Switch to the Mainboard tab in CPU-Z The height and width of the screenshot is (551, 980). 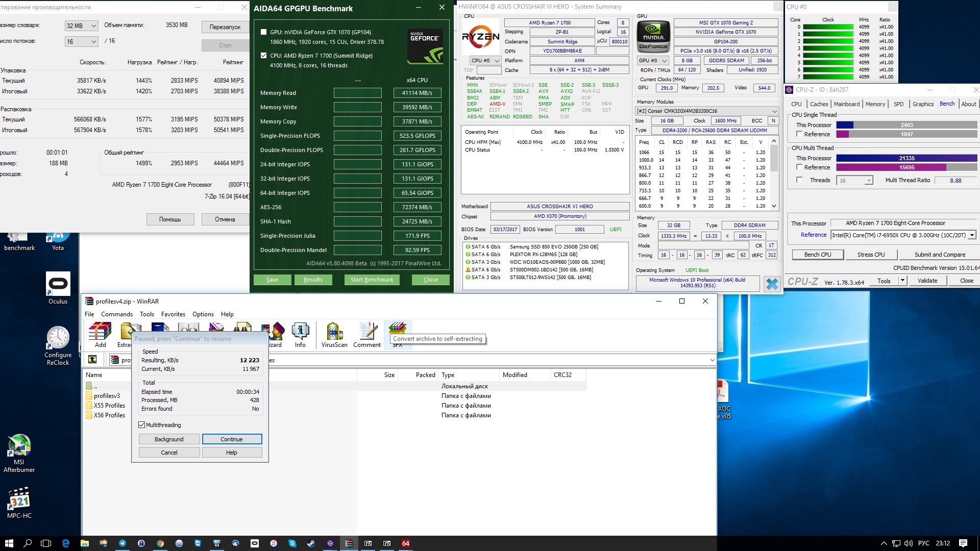pyautogui.click(x=846, y=104)
